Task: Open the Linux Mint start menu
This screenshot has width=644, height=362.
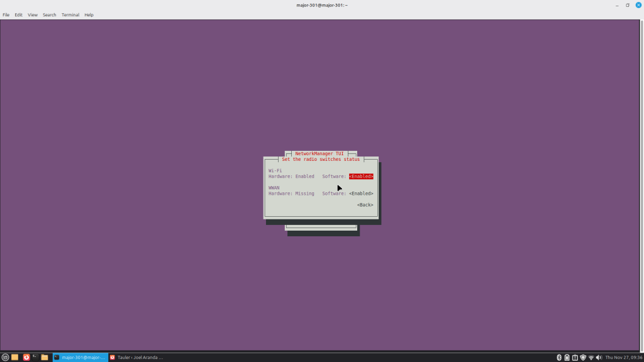Action: 5,357
